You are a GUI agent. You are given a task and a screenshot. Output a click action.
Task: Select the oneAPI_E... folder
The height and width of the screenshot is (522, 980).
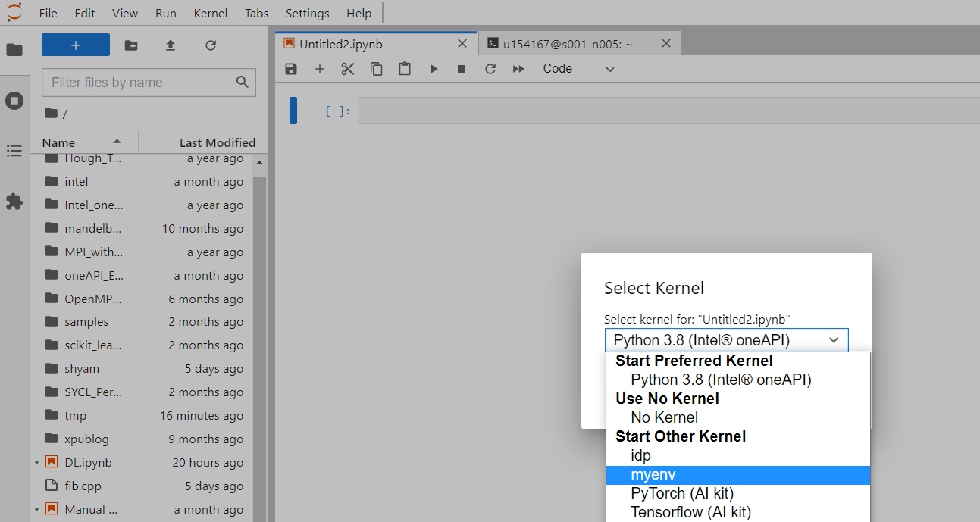pyautogui.click(x=142, y=276)
